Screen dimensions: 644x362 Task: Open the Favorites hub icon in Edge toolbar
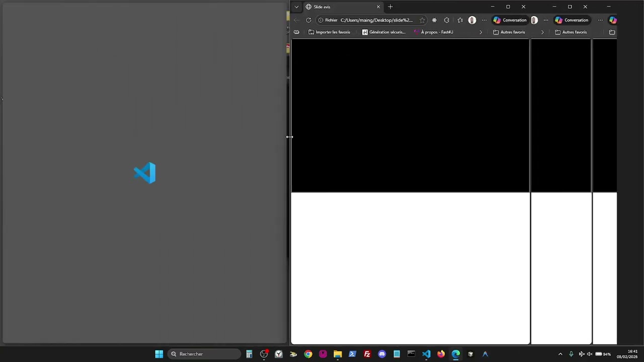460,20
